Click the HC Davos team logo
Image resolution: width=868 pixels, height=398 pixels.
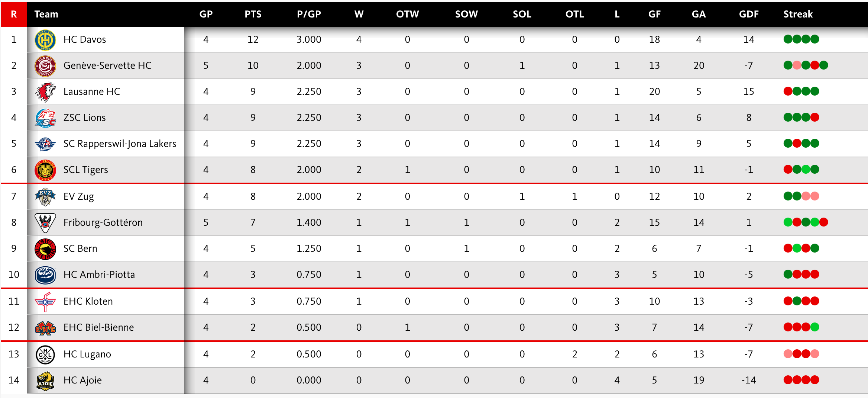[45, 40]
